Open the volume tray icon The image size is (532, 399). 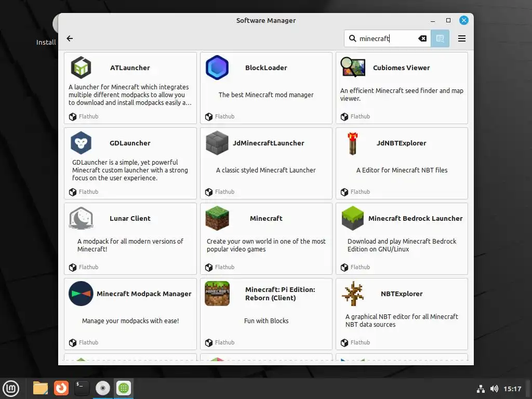(494, 389)
